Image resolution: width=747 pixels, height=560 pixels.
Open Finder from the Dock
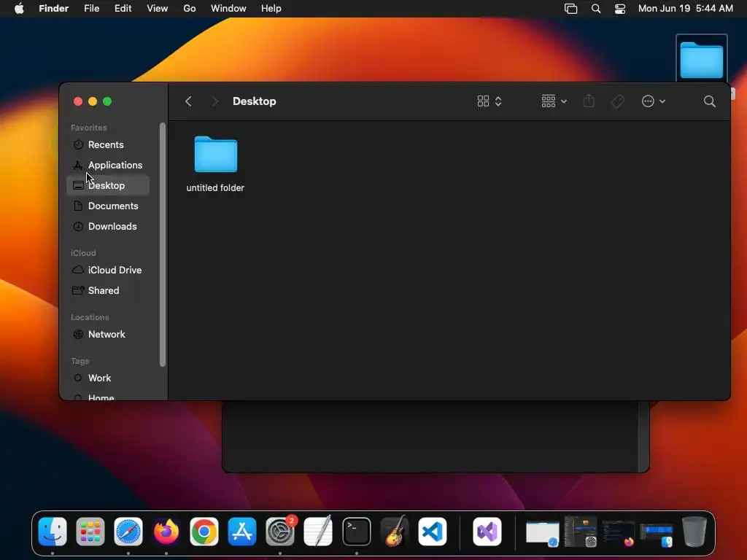click(x=53, y=532)
